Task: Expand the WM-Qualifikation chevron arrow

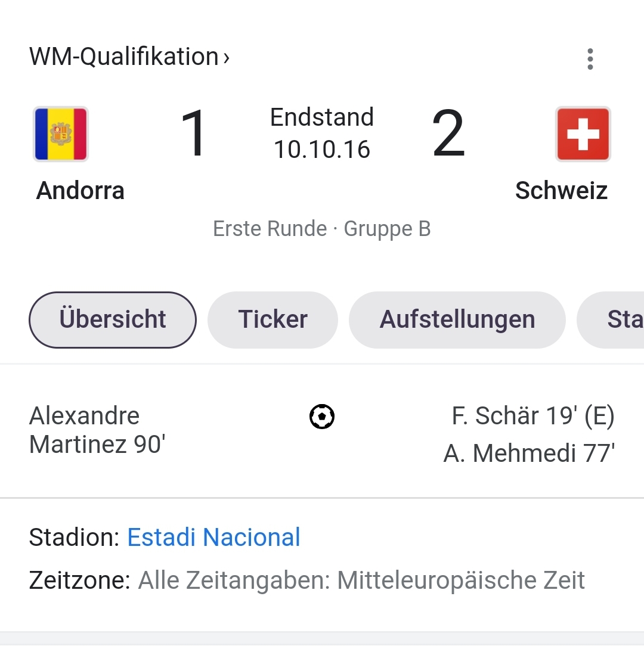Action: 226,58
